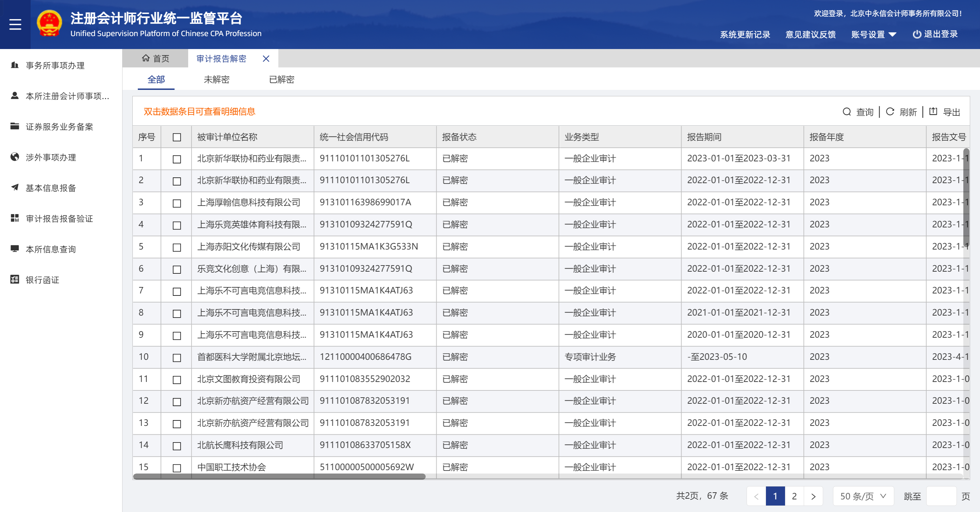Click the horizontal scrollbar under the table
Viewport: 980px width, 512px height.
click(279, 476)
